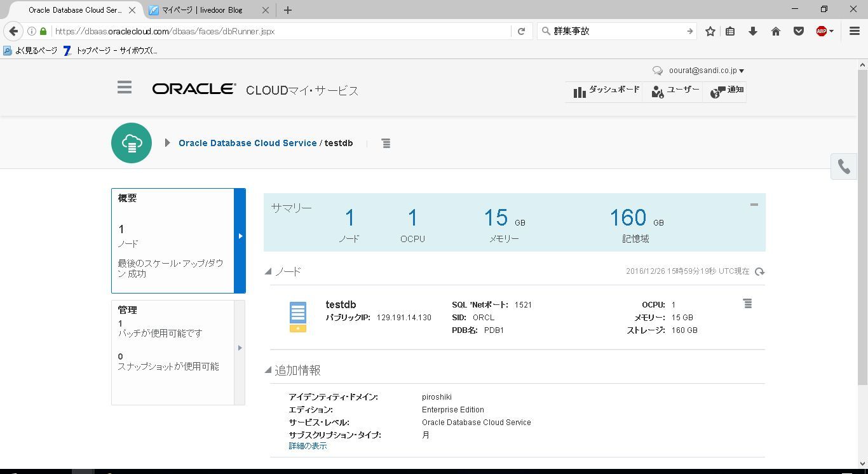Click the 詳細の表示 link
This screenshot has width=868, height=474.
tap(308, 446)
